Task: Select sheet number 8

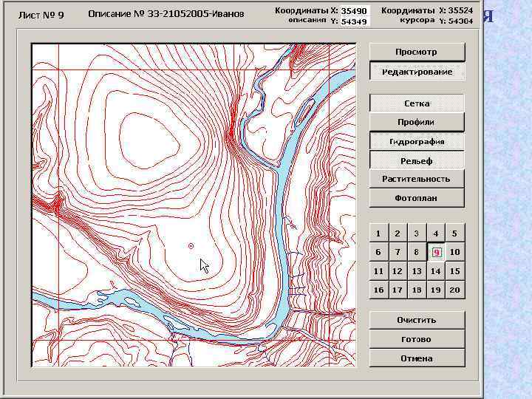Action: pos(417,252)
